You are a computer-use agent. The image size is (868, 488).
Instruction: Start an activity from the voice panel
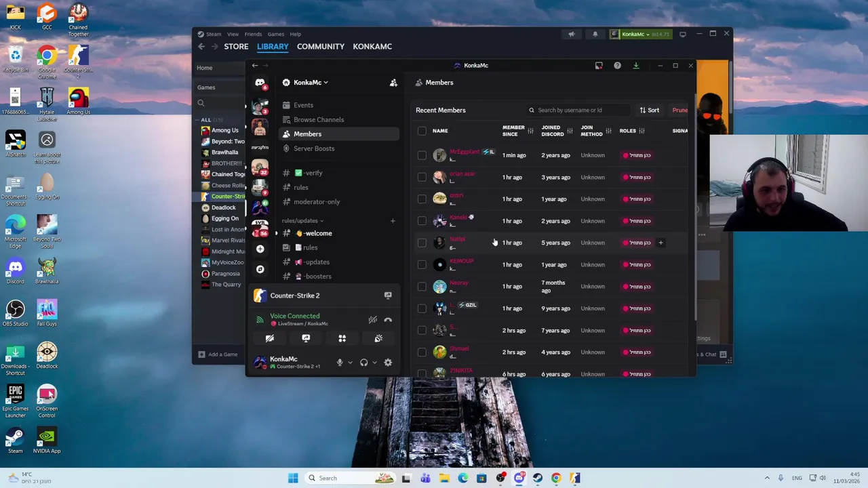pyautogui.click(x=342, y=338)
